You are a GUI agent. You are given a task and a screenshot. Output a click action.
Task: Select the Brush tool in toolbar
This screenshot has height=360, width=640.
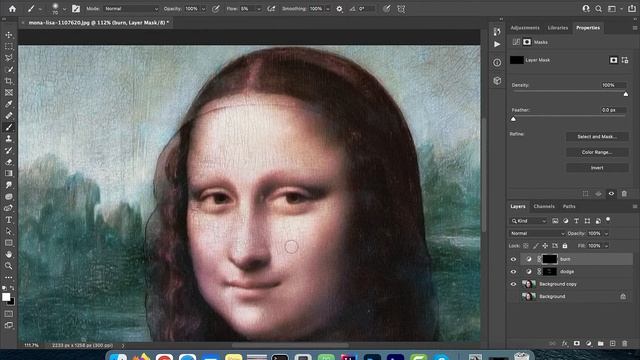(x=9, y=127)
